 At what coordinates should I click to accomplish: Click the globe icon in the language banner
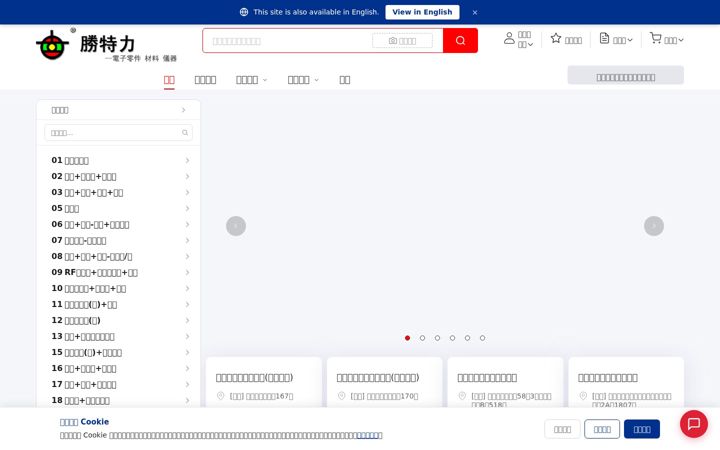(x=244, y=12)
